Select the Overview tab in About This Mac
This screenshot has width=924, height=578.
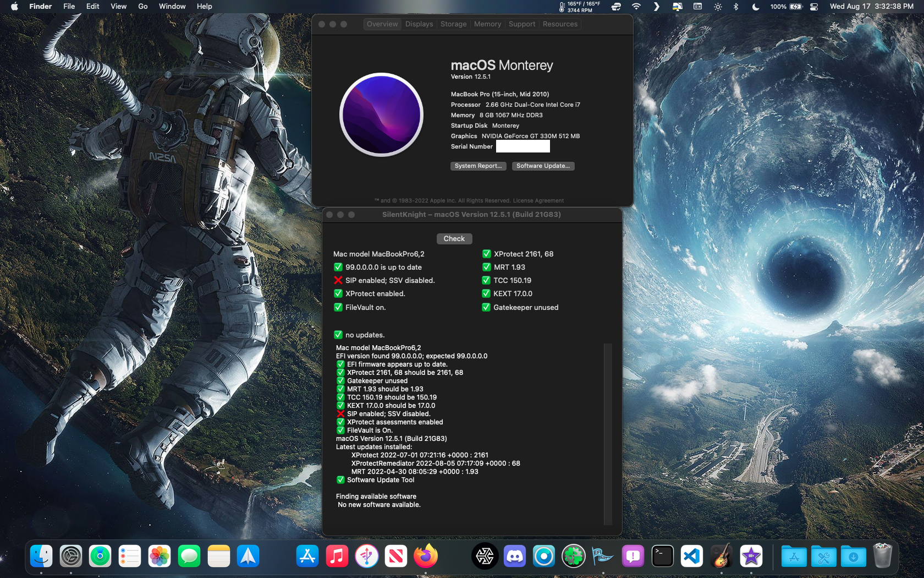pyautogui.click(x=382, y=24)
